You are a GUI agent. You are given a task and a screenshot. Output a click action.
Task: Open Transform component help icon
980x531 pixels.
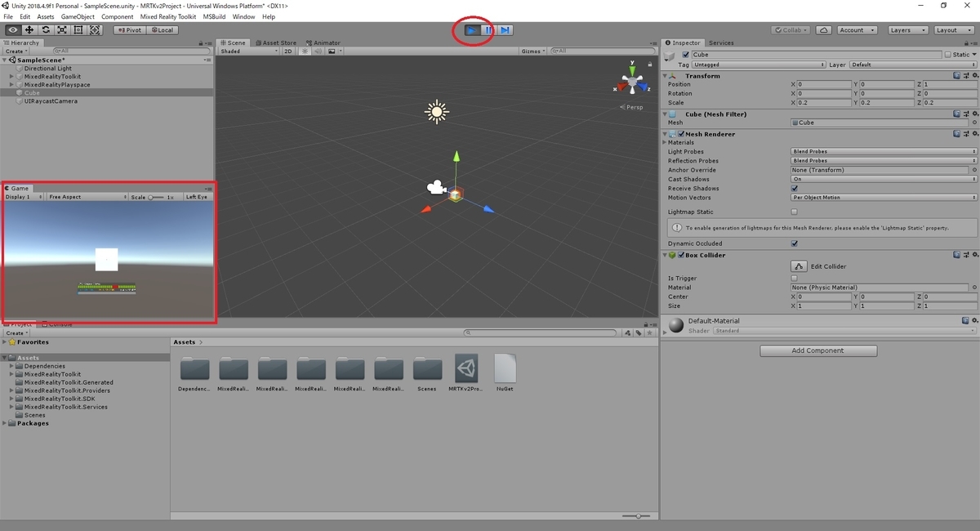coord(956,76)
